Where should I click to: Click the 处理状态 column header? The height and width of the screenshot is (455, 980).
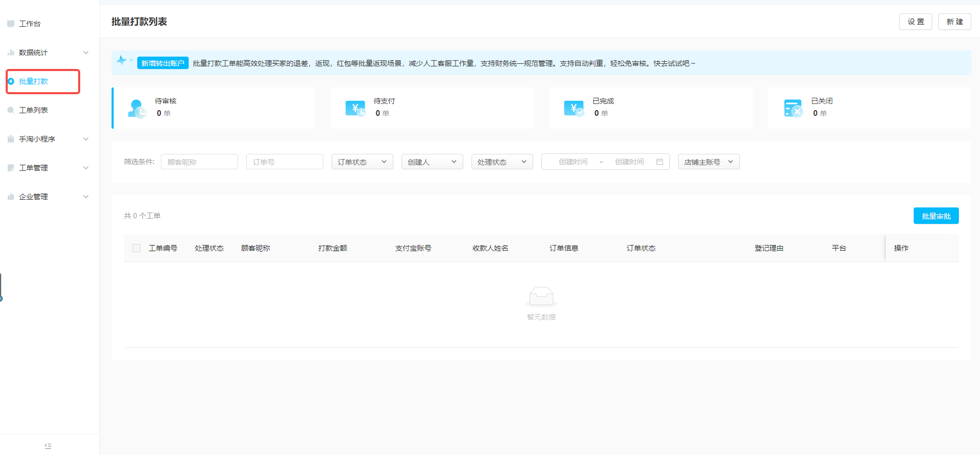[x=209, y=248]
